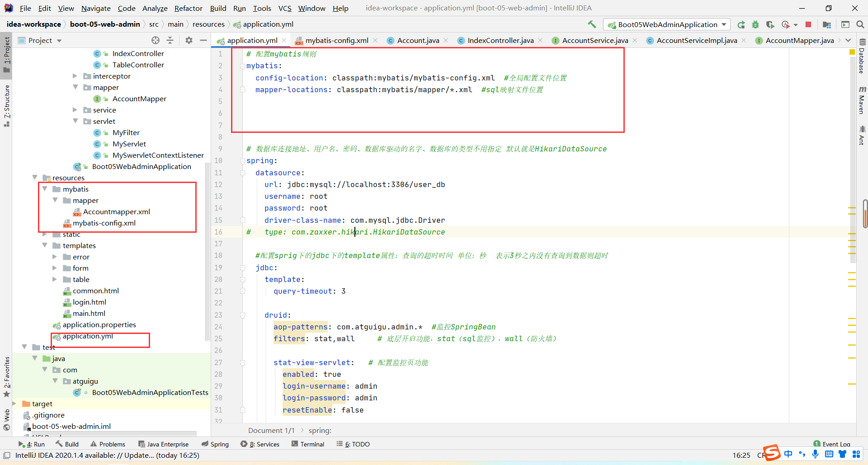This screenshot has height=465, width=868.
Task: Run with Coverage shield icon
Action: click(770, 25)
